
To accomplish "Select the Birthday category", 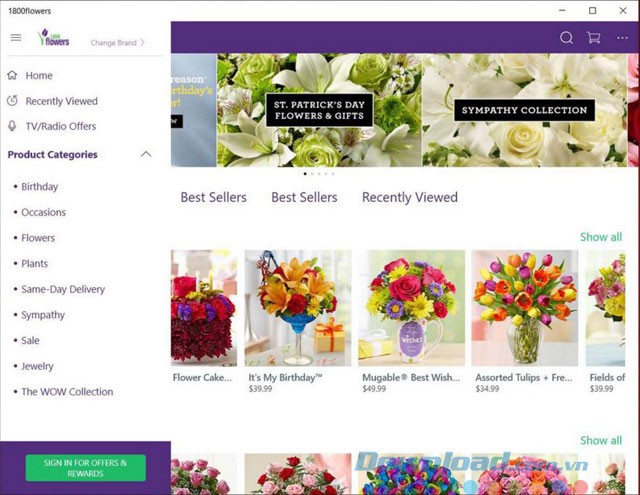I will (40, 187).
